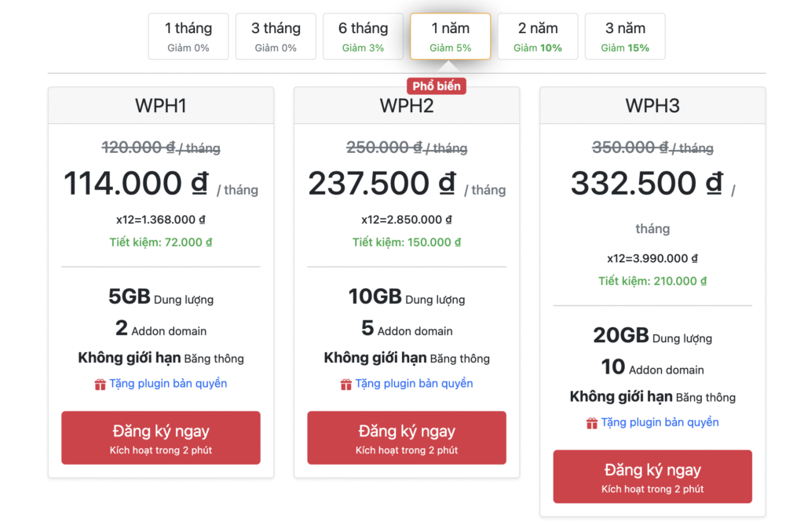Switch to 2 năm billing option
This screenshot has height=532, width=804.
point(538,37)
